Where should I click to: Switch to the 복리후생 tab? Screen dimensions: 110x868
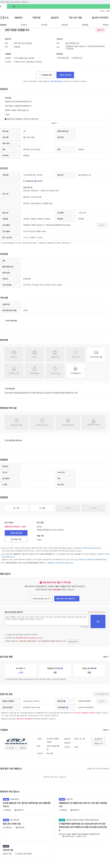tap(64, 25)
